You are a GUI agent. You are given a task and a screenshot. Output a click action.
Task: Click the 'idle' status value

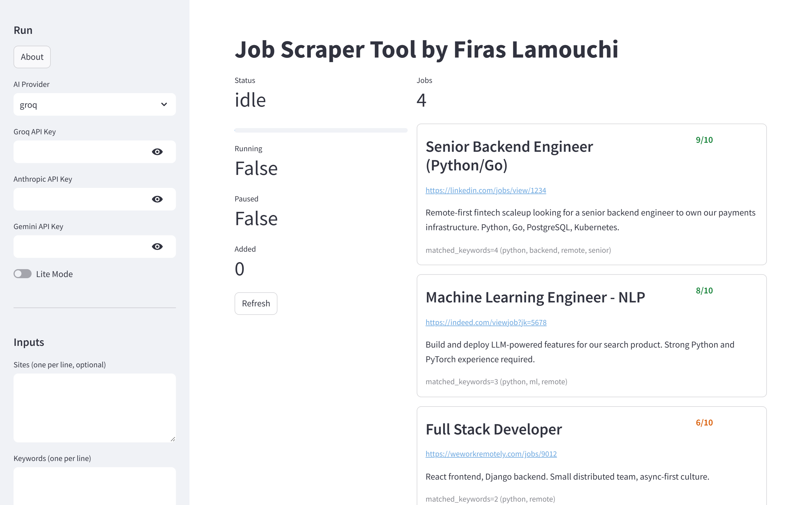point(250,100)
